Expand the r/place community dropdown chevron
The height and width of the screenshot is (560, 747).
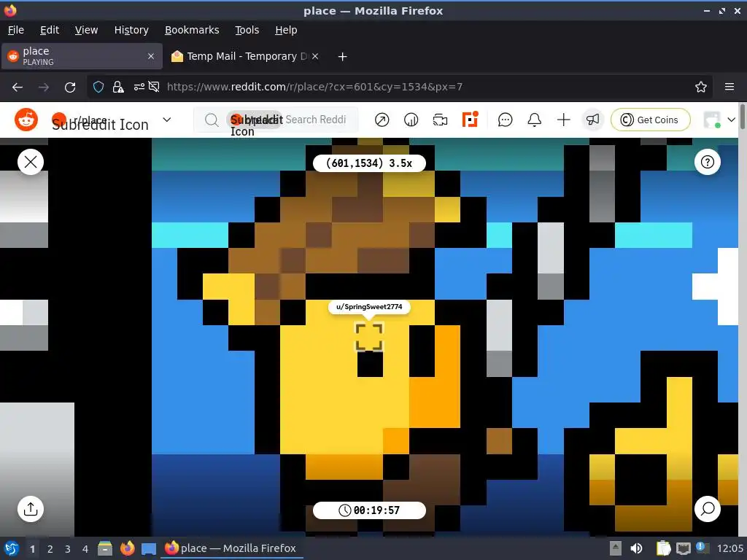(167, 120)
